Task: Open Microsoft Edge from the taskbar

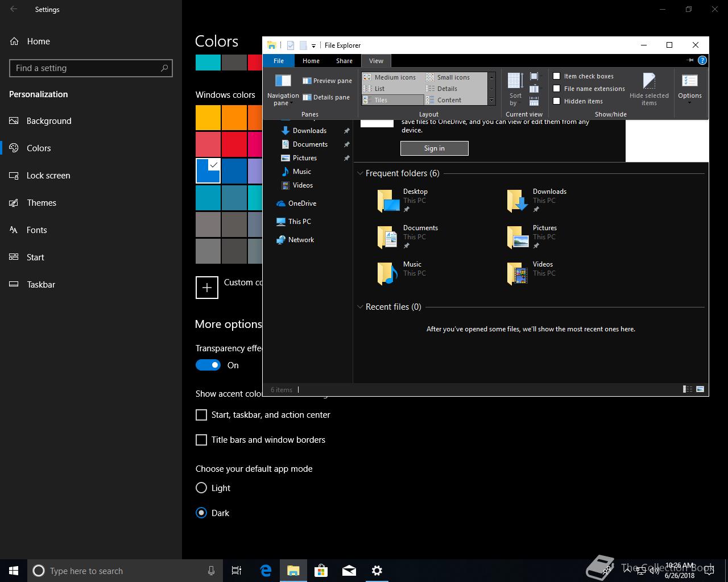Action: pos(266,571)
